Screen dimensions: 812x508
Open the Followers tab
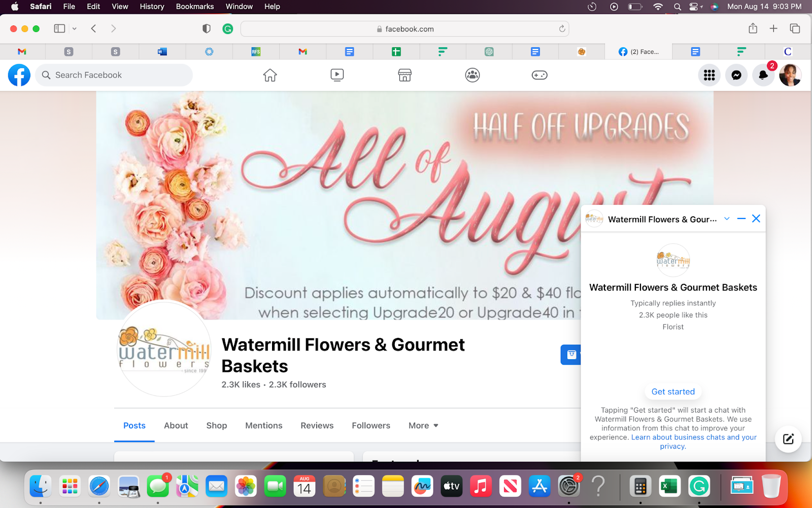click(x=371, y=426)
